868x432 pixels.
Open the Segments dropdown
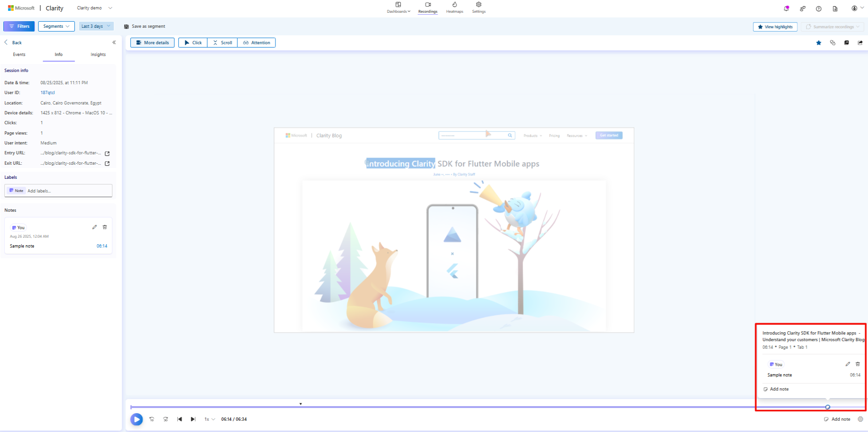[x=56, y=26]
